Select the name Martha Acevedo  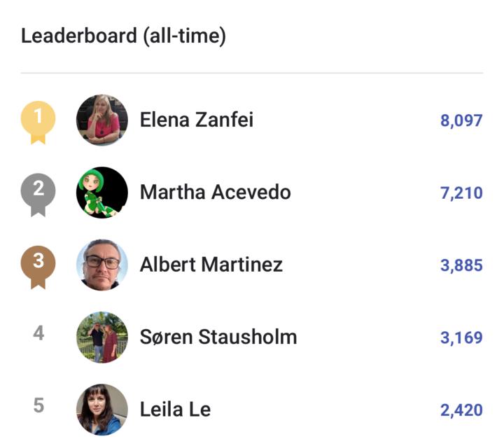click(216, 192)
